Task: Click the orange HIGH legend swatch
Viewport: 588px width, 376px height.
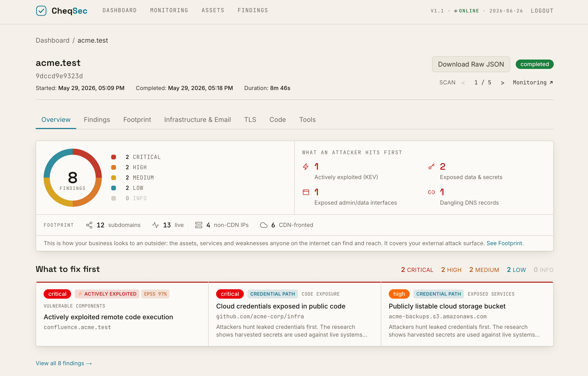Action: (113, 167)
